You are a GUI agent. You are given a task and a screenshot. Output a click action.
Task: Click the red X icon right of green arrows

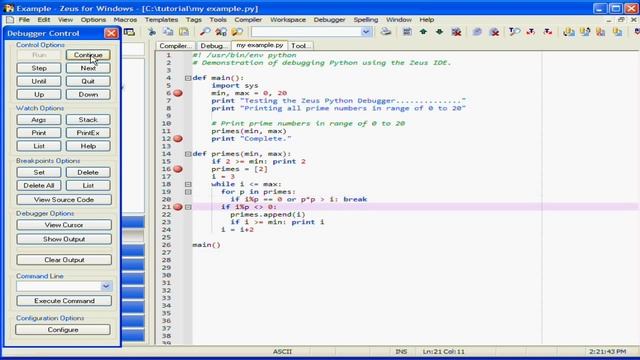(456, 32)
